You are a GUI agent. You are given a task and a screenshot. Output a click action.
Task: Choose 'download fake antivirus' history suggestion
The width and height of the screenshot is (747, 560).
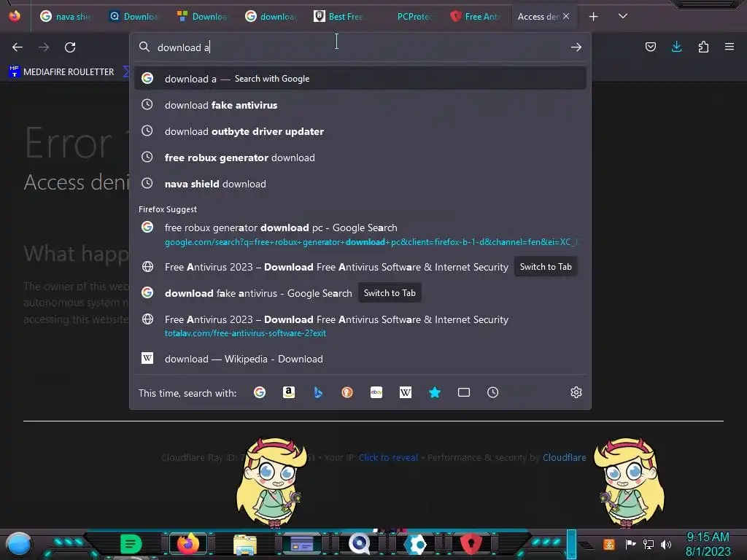tap(360, 105)
